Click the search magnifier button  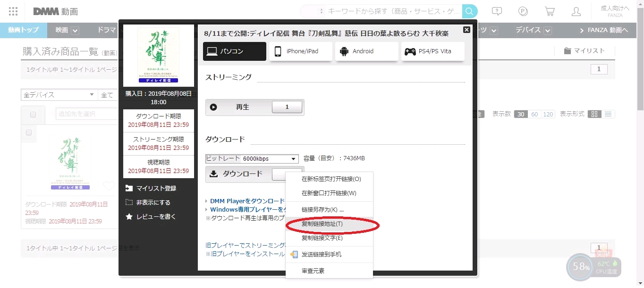(469, 11)
